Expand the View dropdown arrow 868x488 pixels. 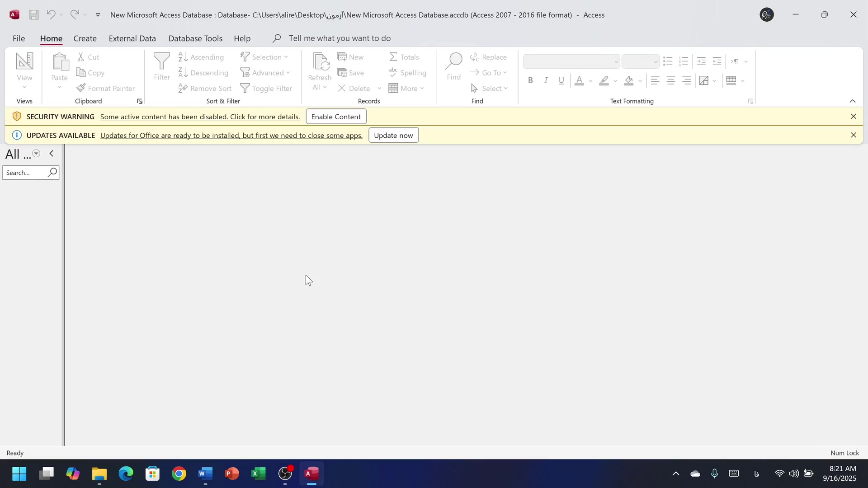point(24,87)
